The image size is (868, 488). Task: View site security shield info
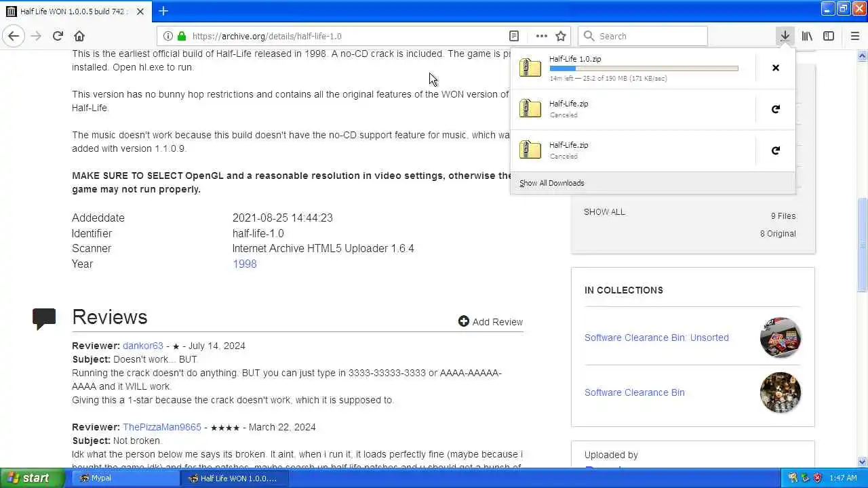pos(168,36)
